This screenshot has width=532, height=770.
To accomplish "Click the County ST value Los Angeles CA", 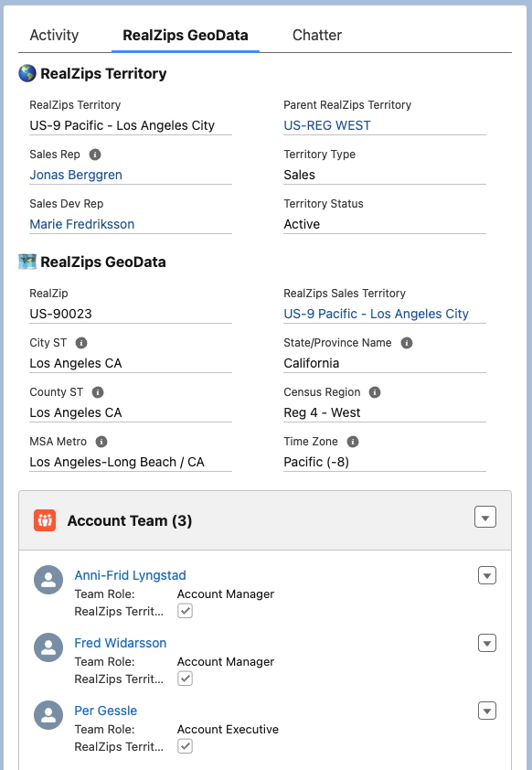I will pyautogui.click(x=76, y=412).
